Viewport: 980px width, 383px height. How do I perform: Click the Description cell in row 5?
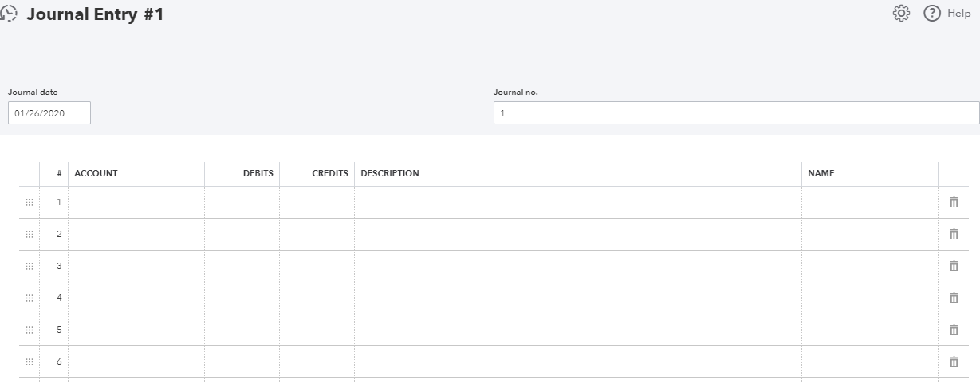[x=578, y=330]
